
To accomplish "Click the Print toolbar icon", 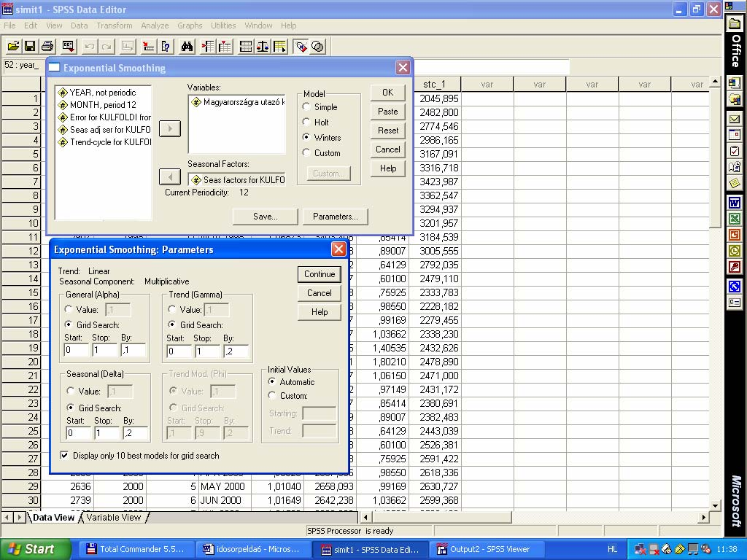I will 47,46.
